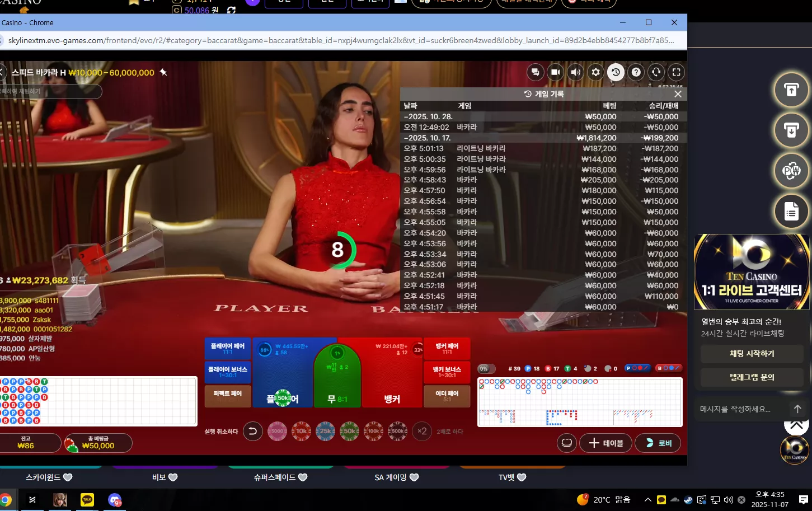Open the game settings gear icon

[x=596, y=72]
